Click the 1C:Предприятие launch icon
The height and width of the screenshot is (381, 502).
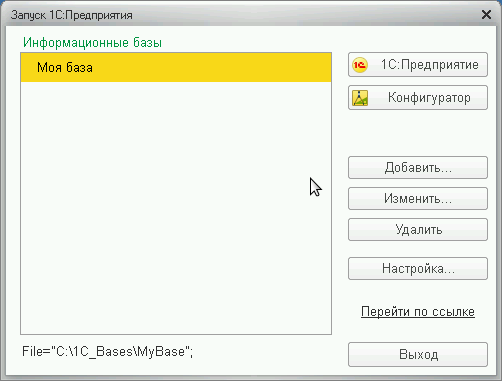pyautogui.click(x=360, y=65)
